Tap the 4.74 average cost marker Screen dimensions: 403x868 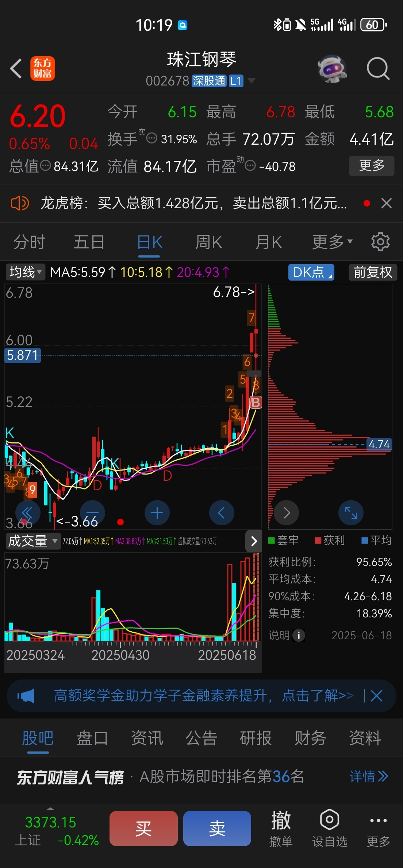click(379, 444)
